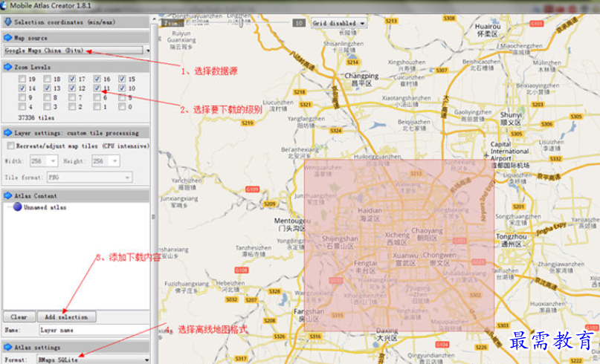Uncheck zoom level 17 checkbox
This screenshot has width=600, height=364.
point(72,79)
